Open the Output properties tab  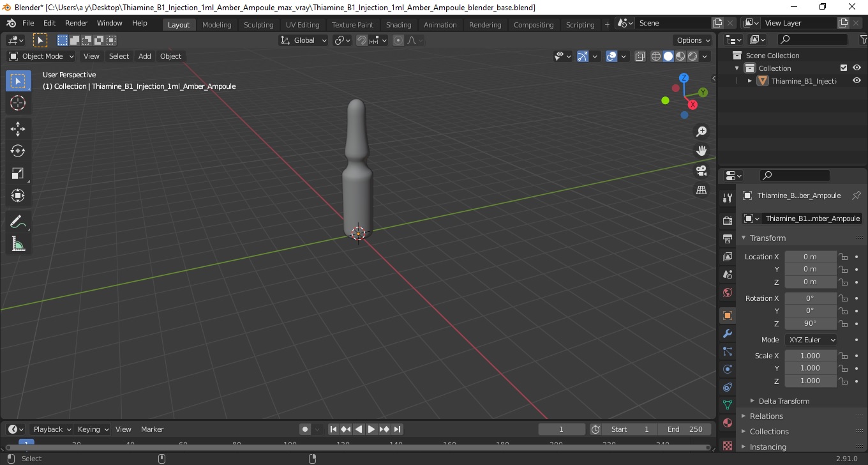click(728, 239)
